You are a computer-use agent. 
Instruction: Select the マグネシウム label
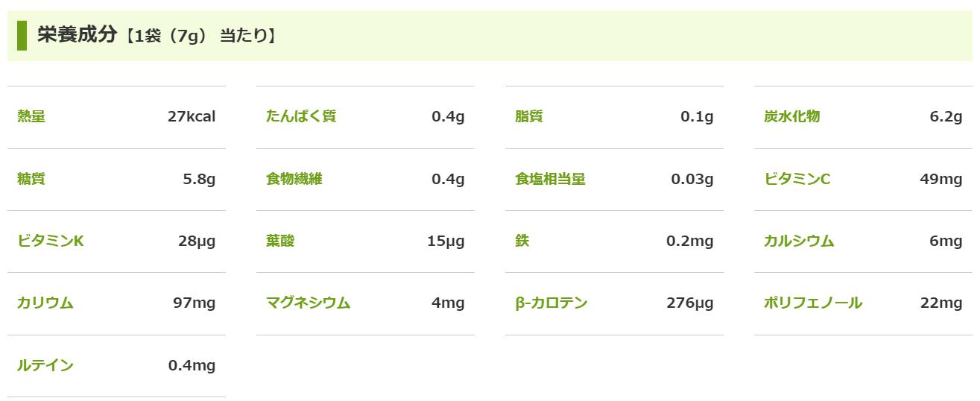pos(308,303)
